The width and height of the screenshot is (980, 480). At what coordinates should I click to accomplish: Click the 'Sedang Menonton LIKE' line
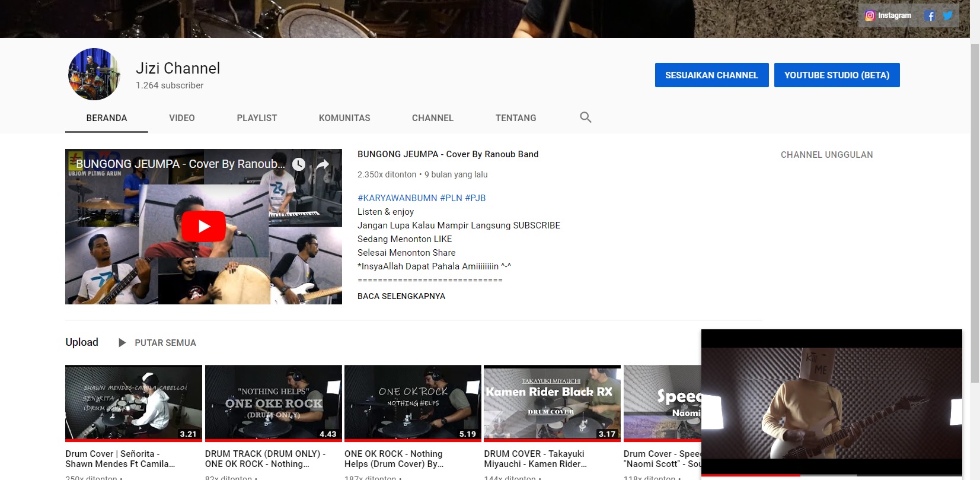405,239
